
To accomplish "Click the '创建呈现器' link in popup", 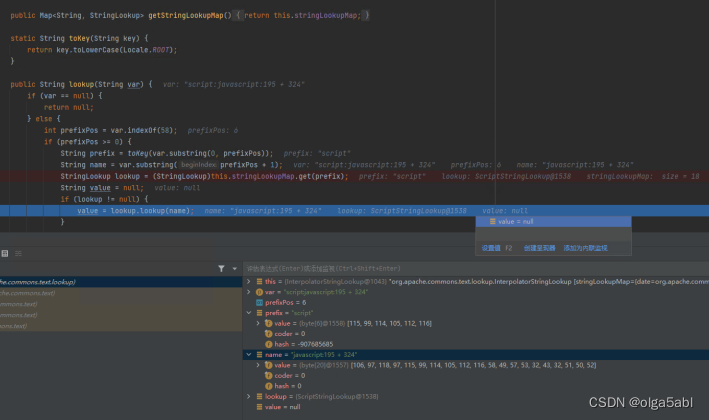I will tap(539, 248).
